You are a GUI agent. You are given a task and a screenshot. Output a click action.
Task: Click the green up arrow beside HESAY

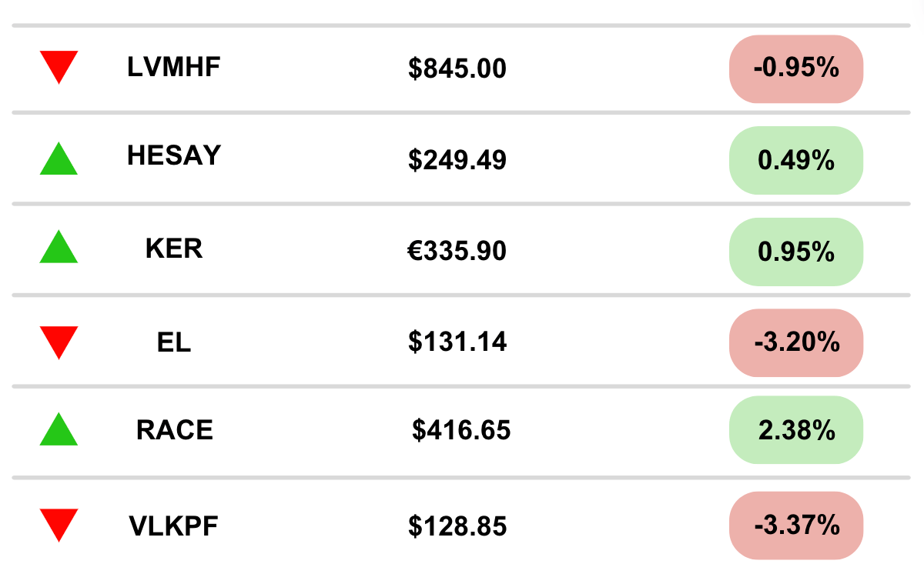(x=59, y=159)
